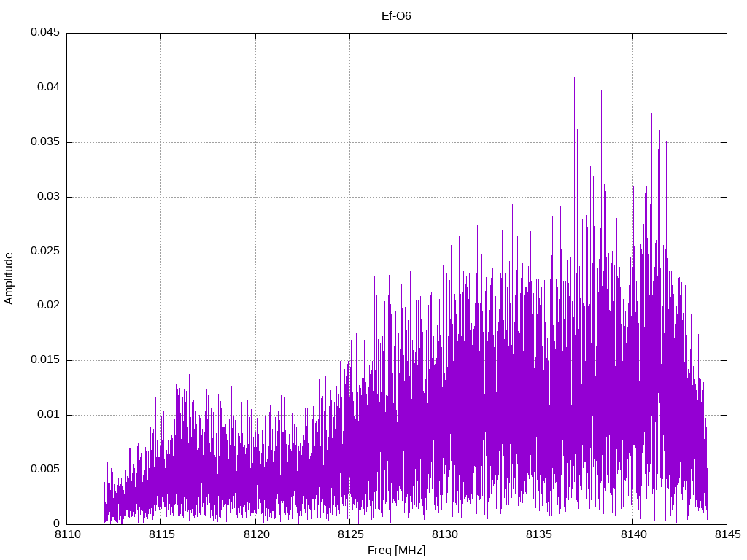Click the 0.01 y-axis tick label
The image size is (747, 560).
pyautogui.click(x=49, y=414)
